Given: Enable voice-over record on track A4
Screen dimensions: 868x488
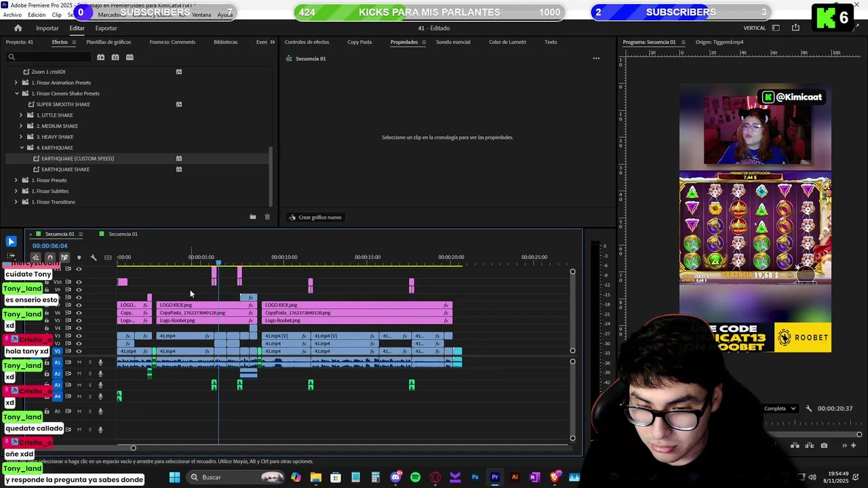Looking at the screenshot, I should click(100, 396).
